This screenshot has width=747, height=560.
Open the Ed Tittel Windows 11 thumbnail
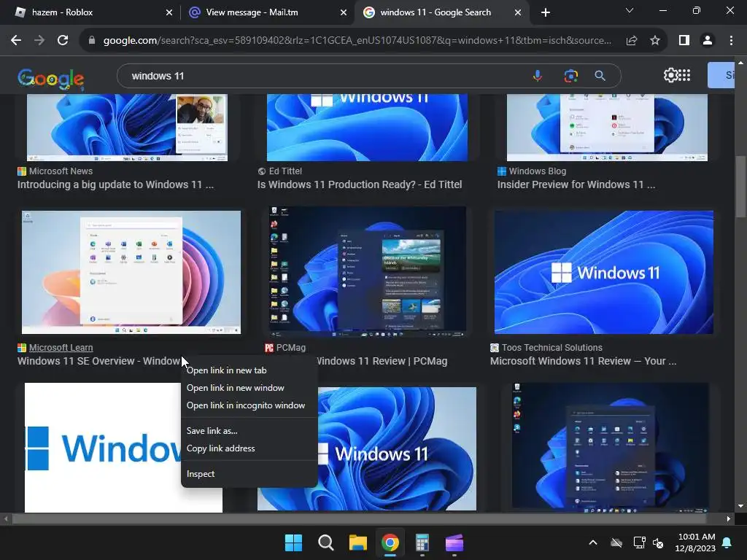[367, 128]
